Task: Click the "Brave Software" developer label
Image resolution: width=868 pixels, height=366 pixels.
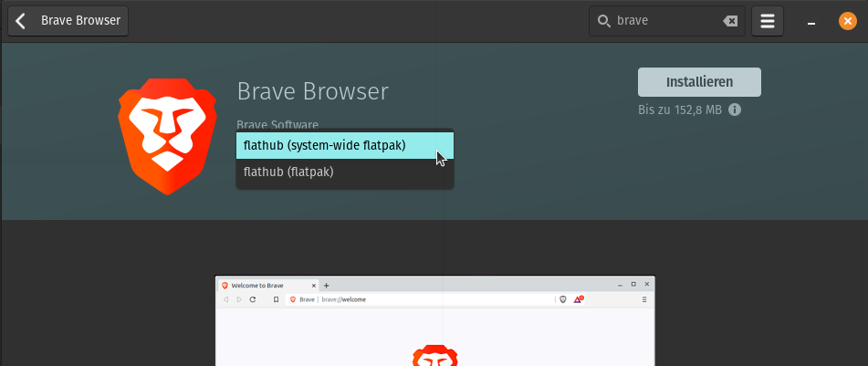Action: point(277,125)
